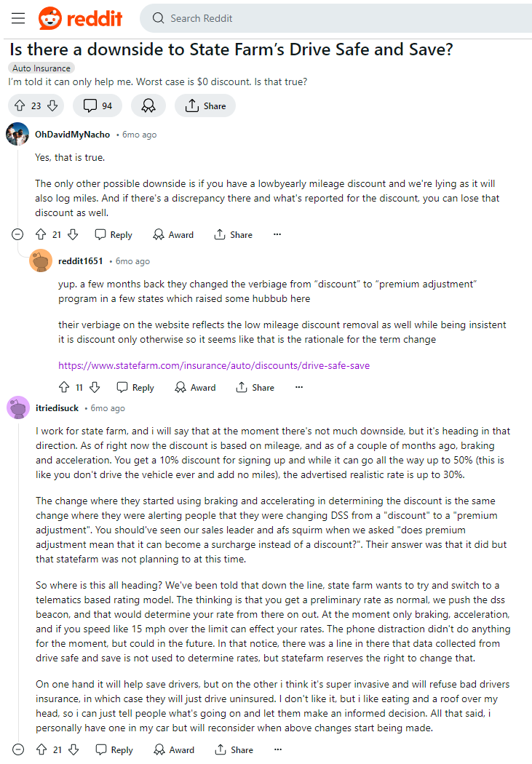The image size is (532, 764).
Task: Open more options on reddit1651's comment
Action: coord(299,387)
